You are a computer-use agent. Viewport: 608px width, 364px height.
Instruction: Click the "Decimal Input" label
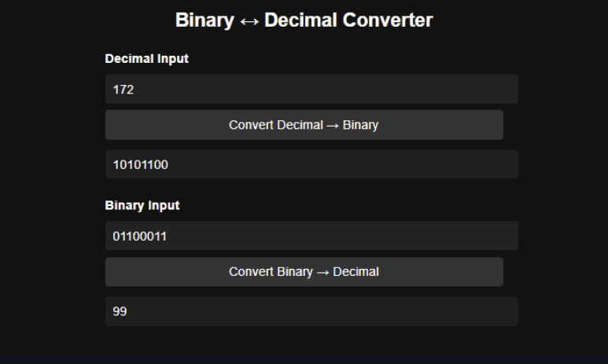pyautogui.click(x=146, y=59)
